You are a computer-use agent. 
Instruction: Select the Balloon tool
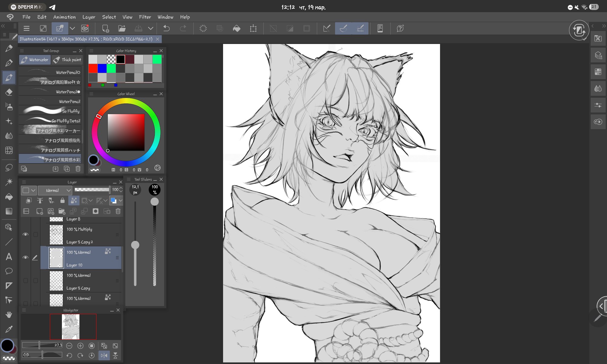pyautogui.click(x=9, y=271)
